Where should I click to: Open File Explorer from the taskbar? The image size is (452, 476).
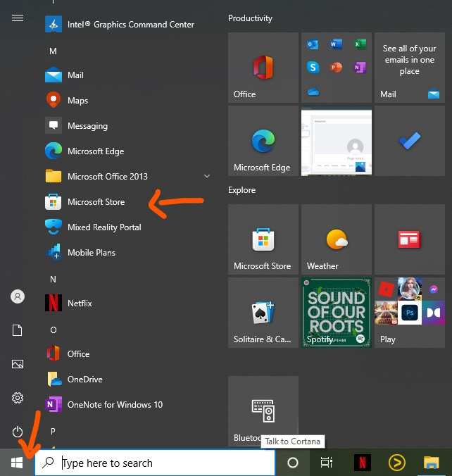tap(432, 463)
